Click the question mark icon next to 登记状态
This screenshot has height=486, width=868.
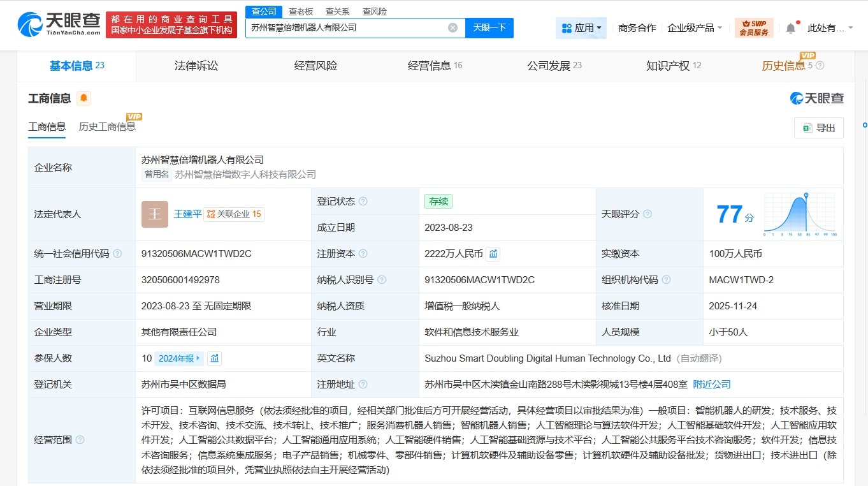pyautogui.click(x=363, y=201)
